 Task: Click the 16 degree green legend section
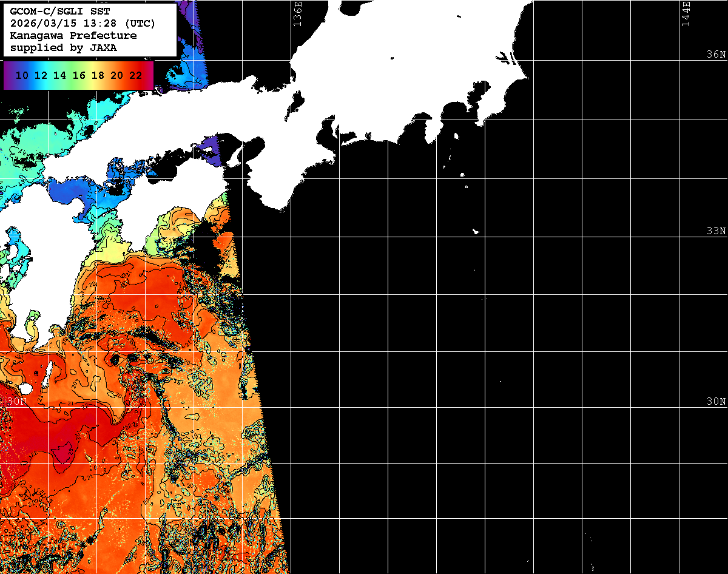pyautogui.click(x=79, y=76)
